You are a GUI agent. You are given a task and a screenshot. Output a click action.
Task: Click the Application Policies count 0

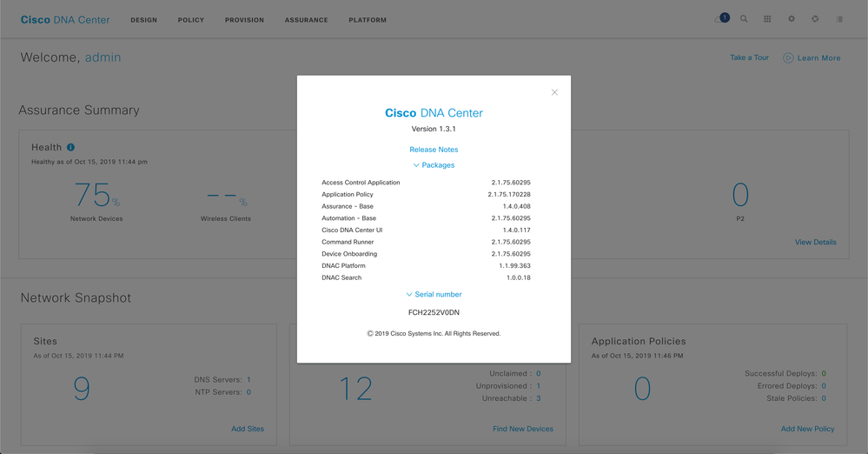[642, 389]
